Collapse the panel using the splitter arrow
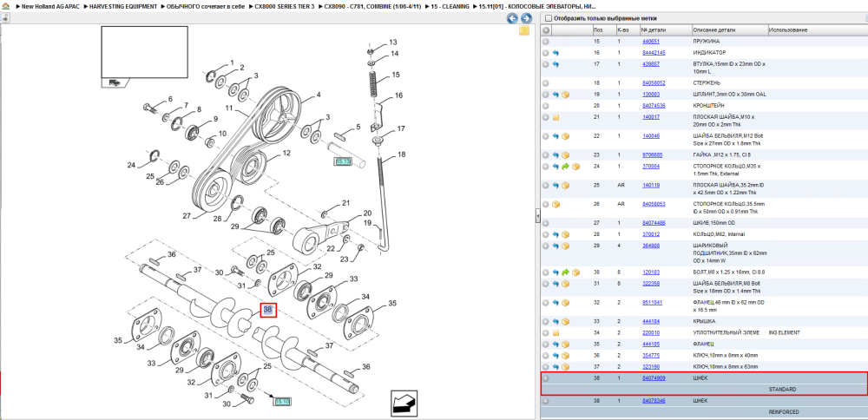868x420 pixels. pyautogui.click(x=537, y=217)
